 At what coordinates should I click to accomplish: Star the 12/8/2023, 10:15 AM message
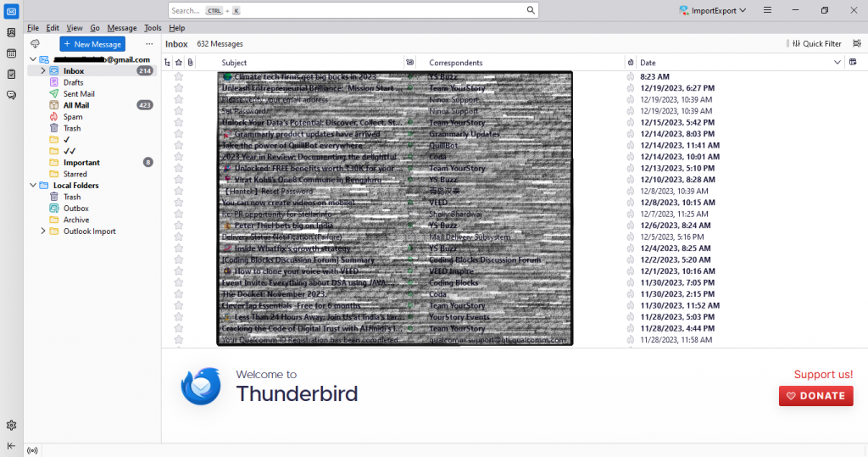tap(179, 203)
